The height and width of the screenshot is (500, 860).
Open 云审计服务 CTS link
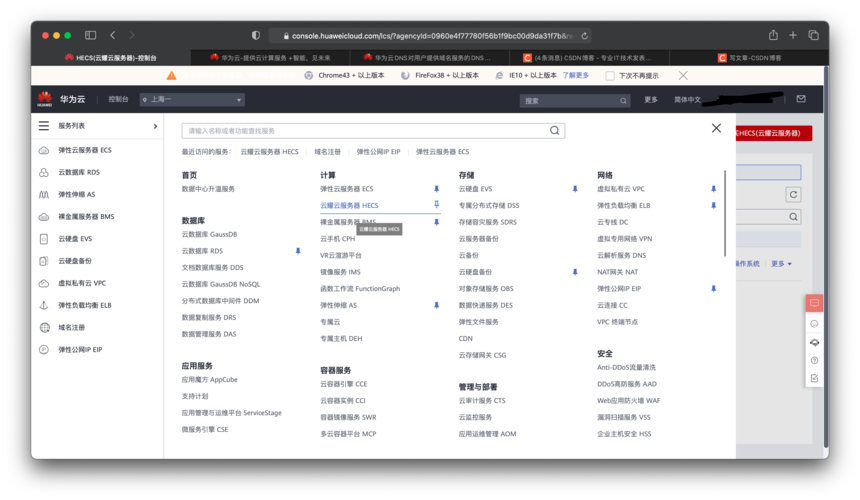(482, 401)
